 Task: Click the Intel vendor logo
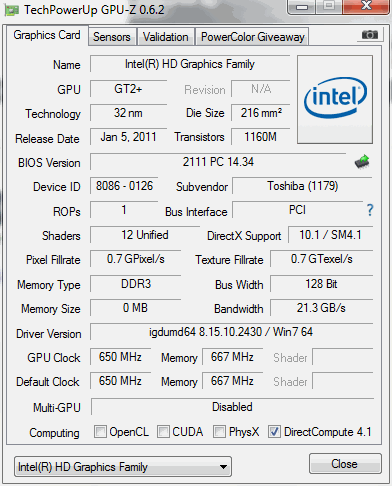coord(335,99)
